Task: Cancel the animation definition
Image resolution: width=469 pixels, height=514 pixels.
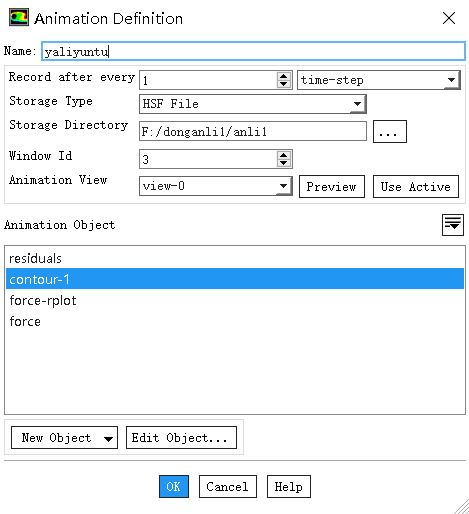Action: (228, 486)
